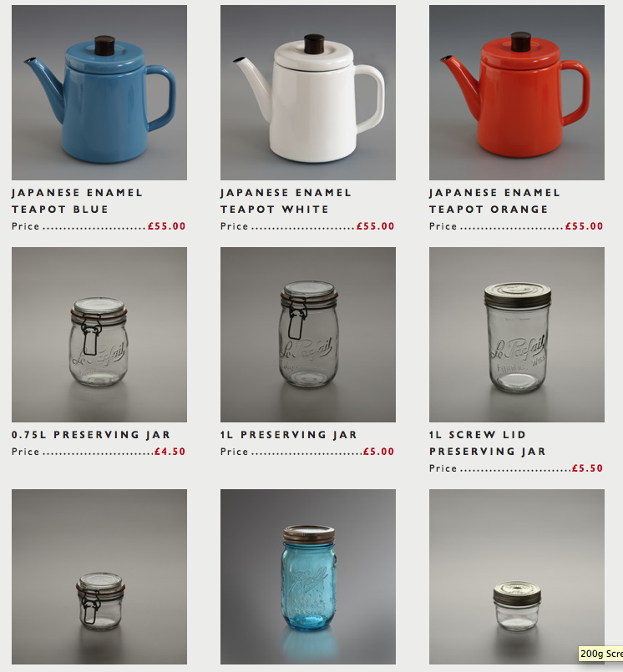Click the £55.00 price under blue teapot

click(x=167, y=226)
